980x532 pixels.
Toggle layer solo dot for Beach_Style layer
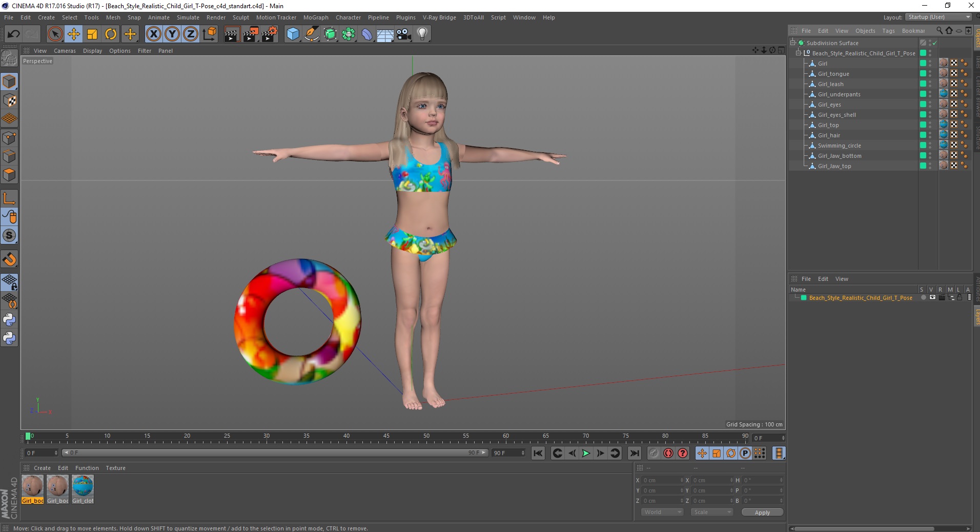click(923, 298)
